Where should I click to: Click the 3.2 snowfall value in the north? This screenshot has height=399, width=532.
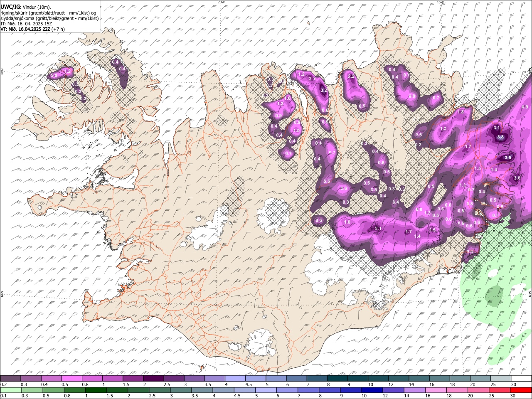coord(325,90)
